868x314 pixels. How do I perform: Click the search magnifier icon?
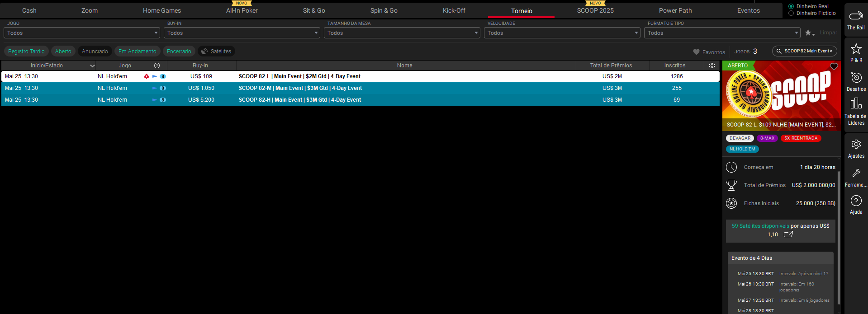tap(779, 51)
